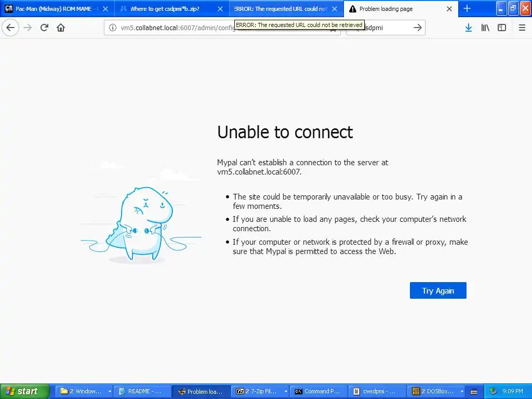Click the system tray network icon
The height and width of the screenshot is (399, 532).
(x=494, y=391)
